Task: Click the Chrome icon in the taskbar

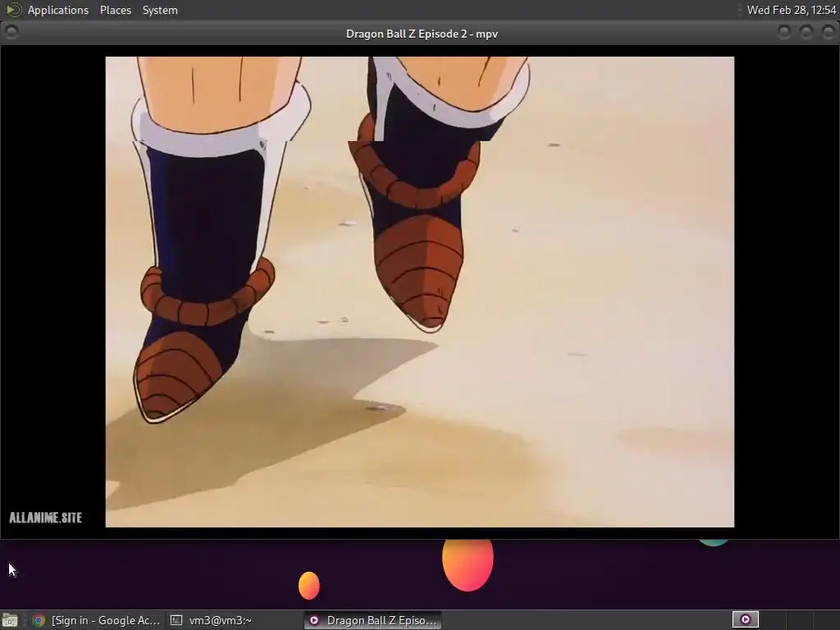Action: [39, 620]
